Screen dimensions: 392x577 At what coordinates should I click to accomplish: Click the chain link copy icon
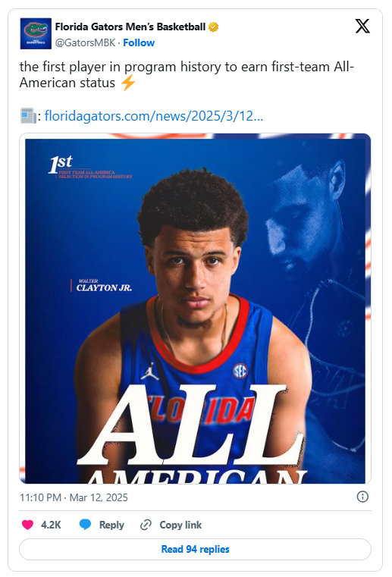(146, 525)
